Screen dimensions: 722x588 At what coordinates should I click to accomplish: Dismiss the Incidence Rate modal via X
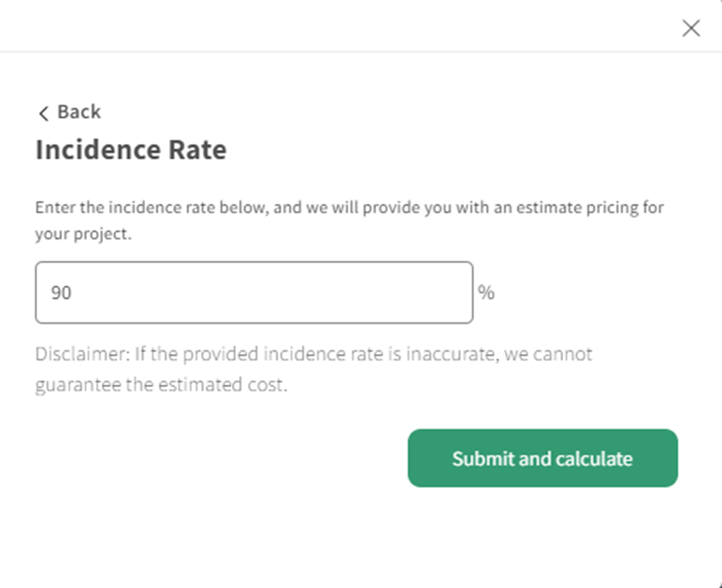[691, 28]
